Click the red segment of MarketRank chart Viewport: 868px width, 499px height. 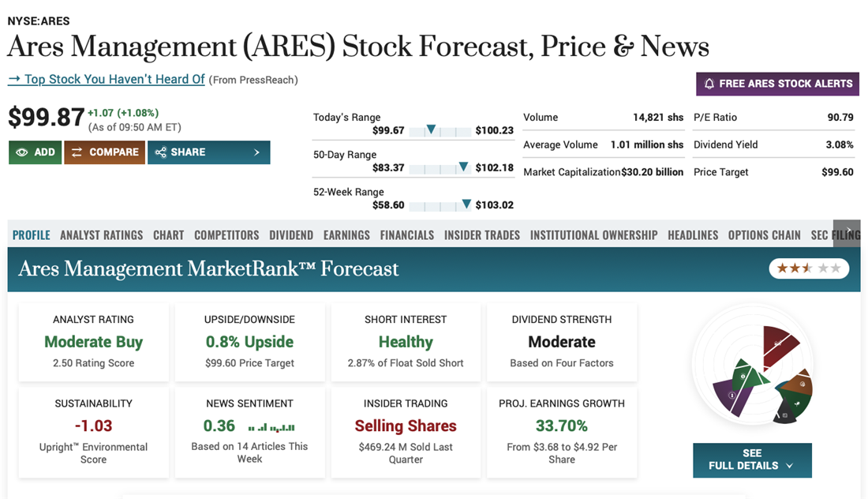778,346
